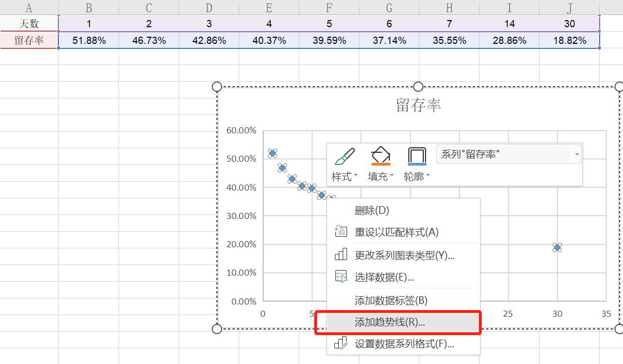Expand the 样式 dropdown arrow
This screenshot has width=623, height=364.
[x=355, y=175]
